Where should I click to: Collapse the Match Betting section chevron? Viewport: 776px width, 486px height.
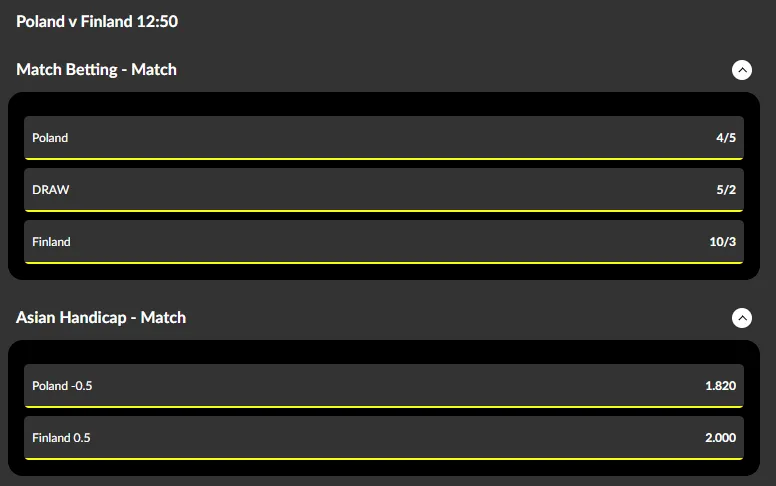[742, 70]
